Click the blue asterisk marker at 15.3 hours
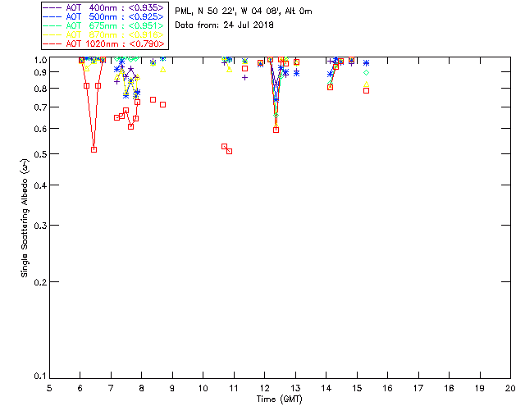525x420 pixels. (x=367, y=63)
